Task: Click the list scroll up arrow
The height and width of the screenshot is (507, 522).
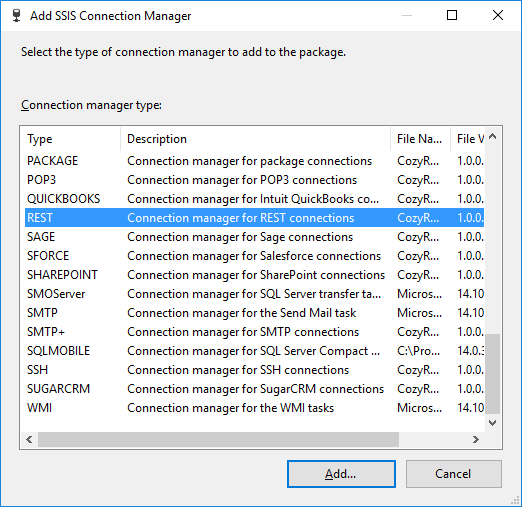Action: (493, 136)
